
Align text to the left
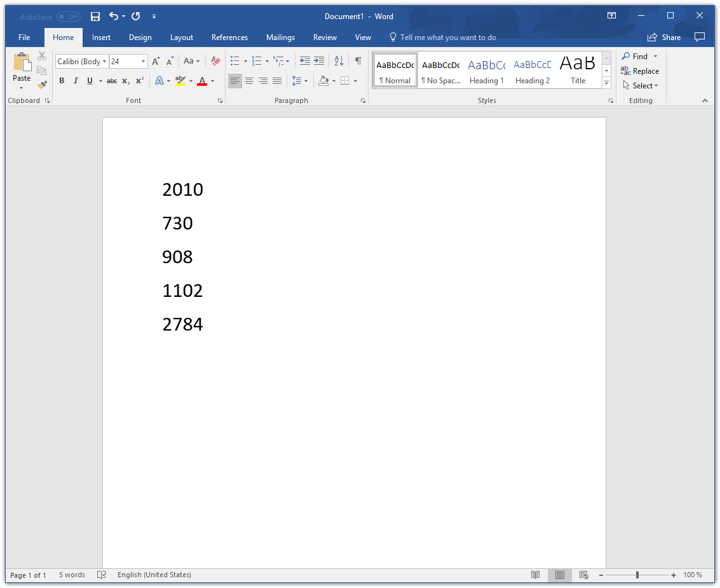pos(235,81)
